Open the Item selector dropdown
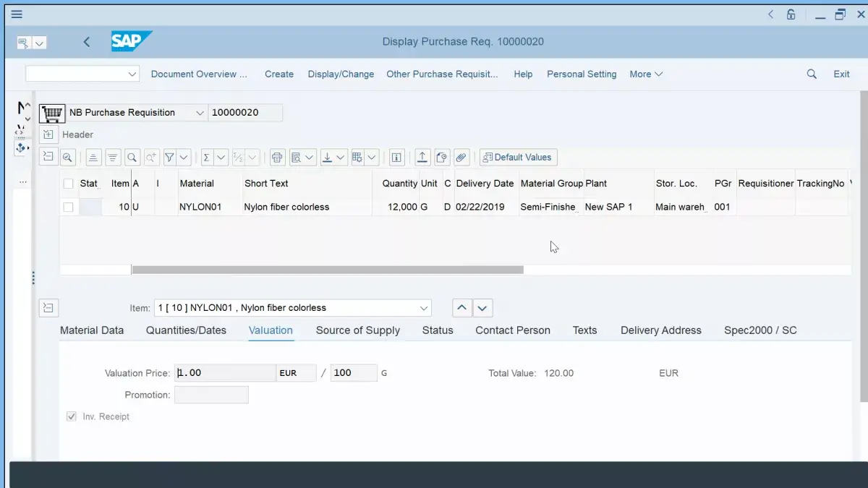The height and width of the screenshot is (488, 868). tap(424, 308)
